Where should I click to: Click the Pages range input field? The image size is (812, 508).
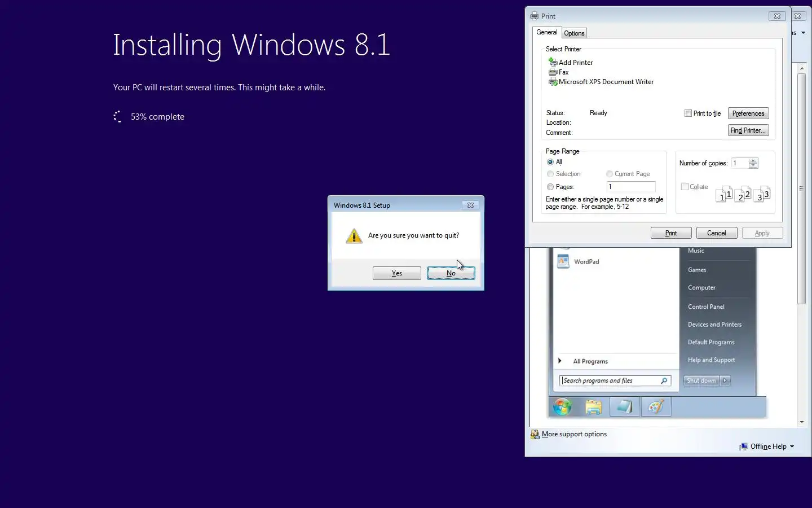click(631, 187)
